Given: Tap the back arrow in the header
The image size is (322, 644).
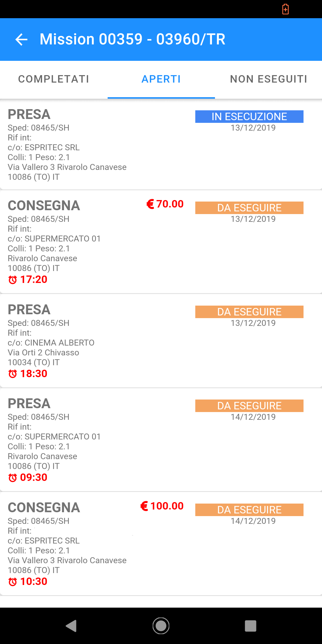Looking at the screenshot, I should pos(21,39).
